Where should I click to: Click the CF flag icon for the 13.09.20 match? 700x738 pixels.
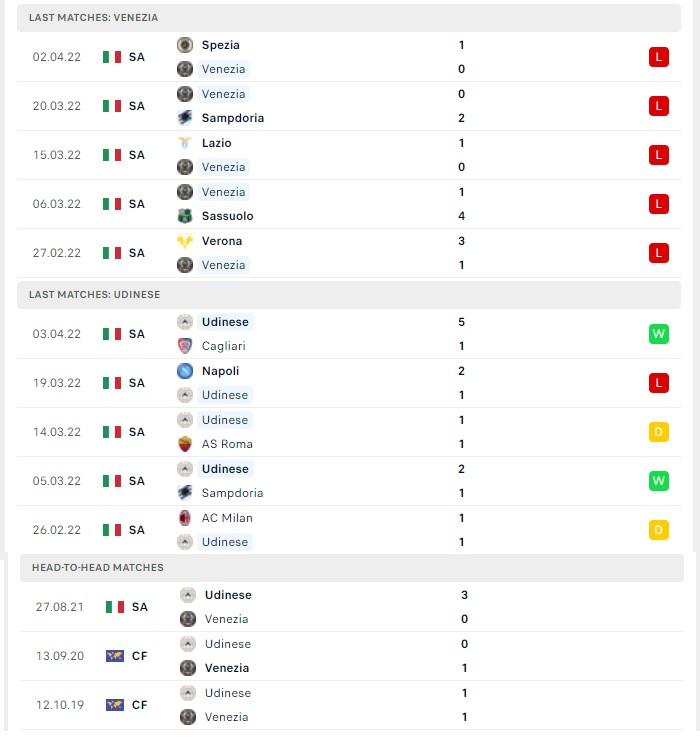tap(115, 656)
